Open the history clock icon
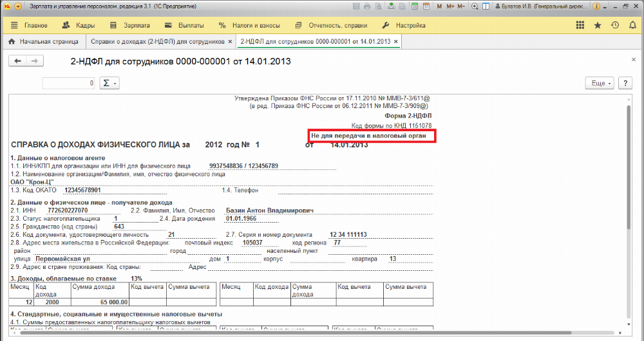Image resolution: width=644 pixels, height=341 pixels. [x=615, y=25]
